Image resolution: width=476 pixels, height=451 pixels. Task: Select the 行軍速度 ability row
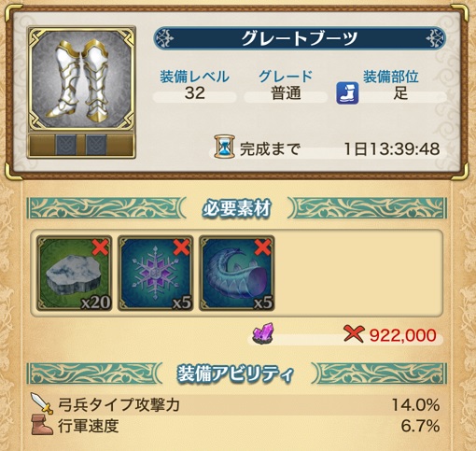tap(236, 426)
